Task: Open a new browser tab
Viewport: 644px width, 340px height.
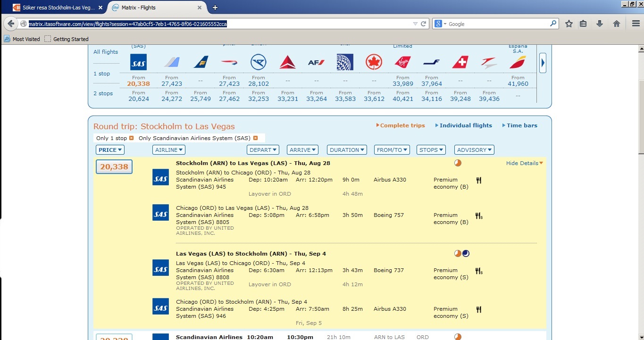Action: 215,8
